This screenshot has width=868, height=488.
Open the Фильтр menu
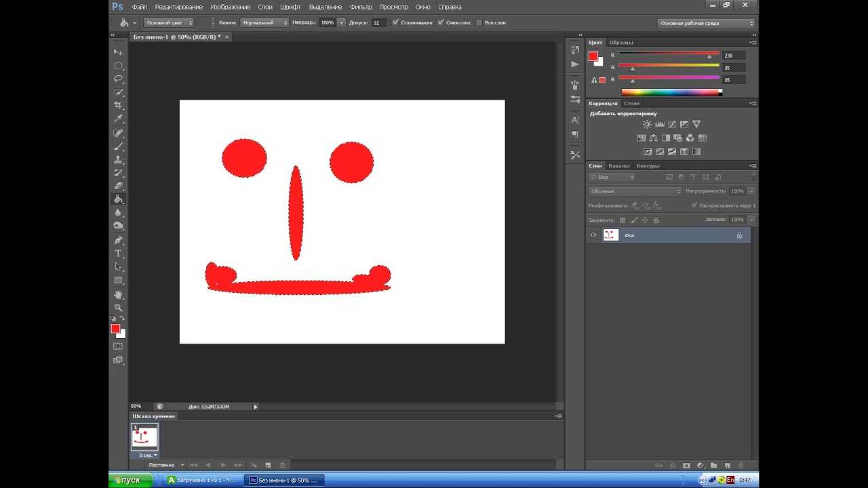[361, 7]
